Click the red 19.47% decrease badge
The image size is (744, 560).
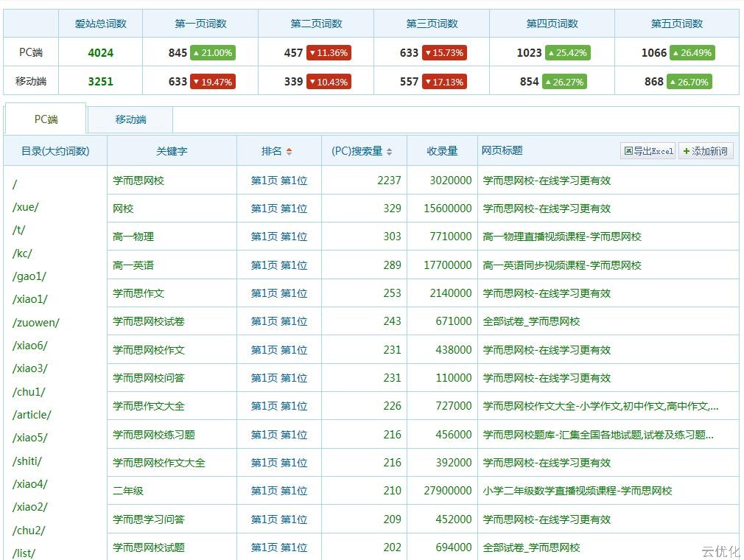tap(213, 82)
